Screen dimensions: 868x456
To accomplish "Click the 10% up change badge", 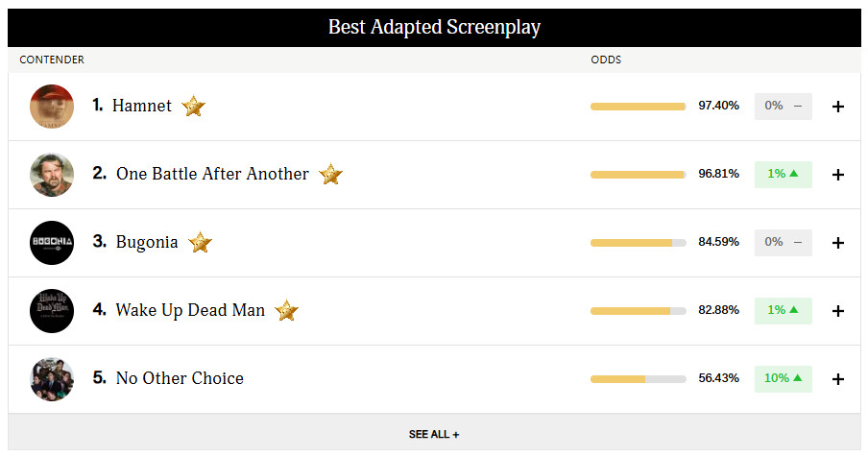I will click(x=783, y=378).
